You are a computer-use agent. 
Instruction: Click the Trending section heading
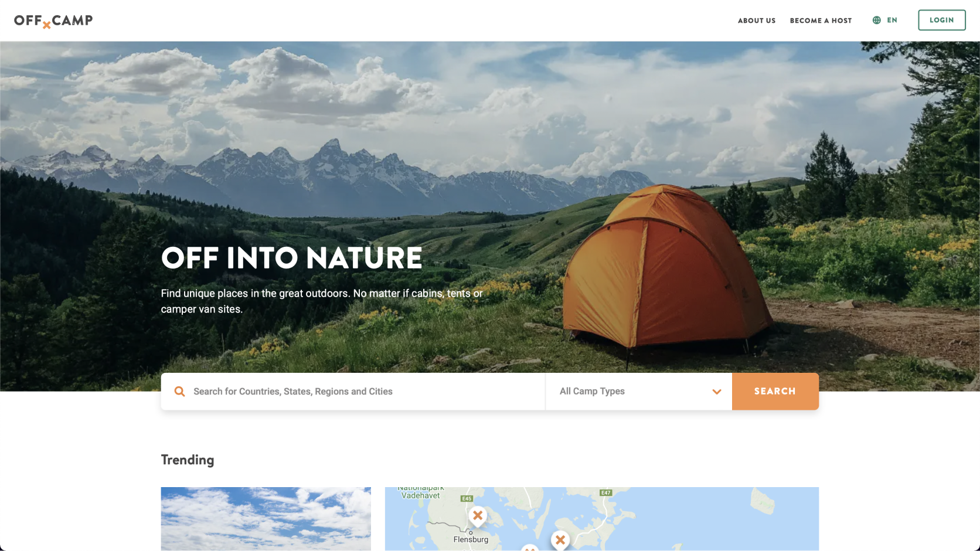click(188, 460)
